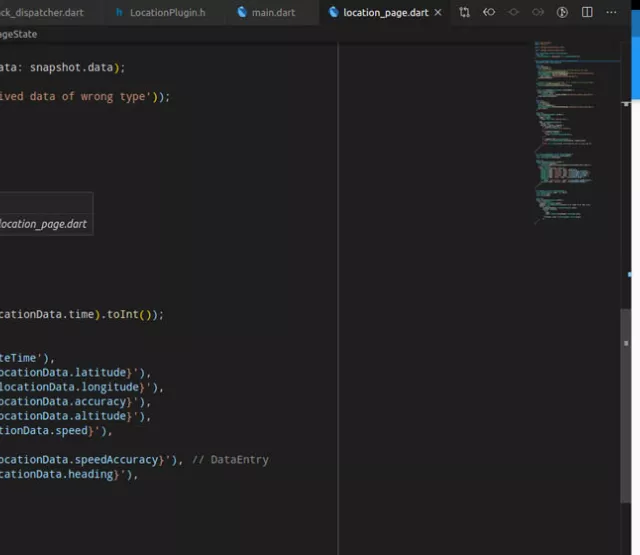
Task: Go to previous change arrow icon
Action: pyautogui.click(x=489, y=12)
